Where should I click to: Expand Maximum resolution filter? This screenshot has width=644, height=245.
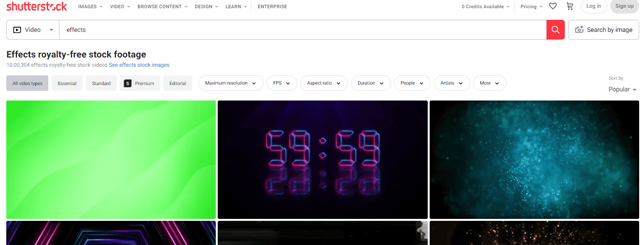click(x=231, y=83)
